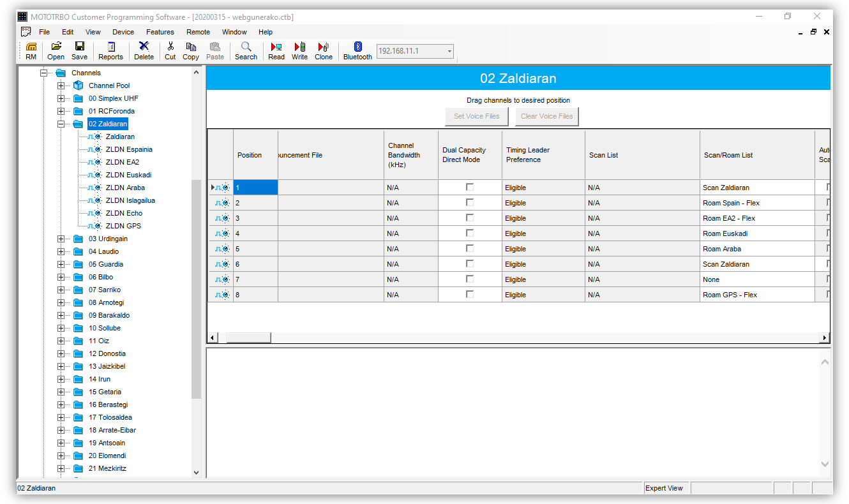Screen dimensions: 849x504
Task: Click the Clone radio icon
Action: (x=324, y=50)
